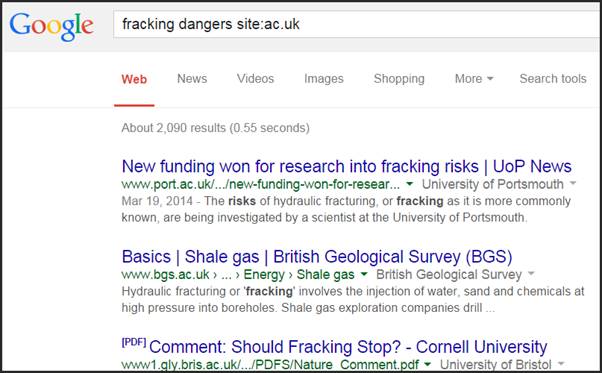Expand gray arrow next to University of Portsmouth
Viewport: 602px width, 373px height.
(x=573, y=183)
